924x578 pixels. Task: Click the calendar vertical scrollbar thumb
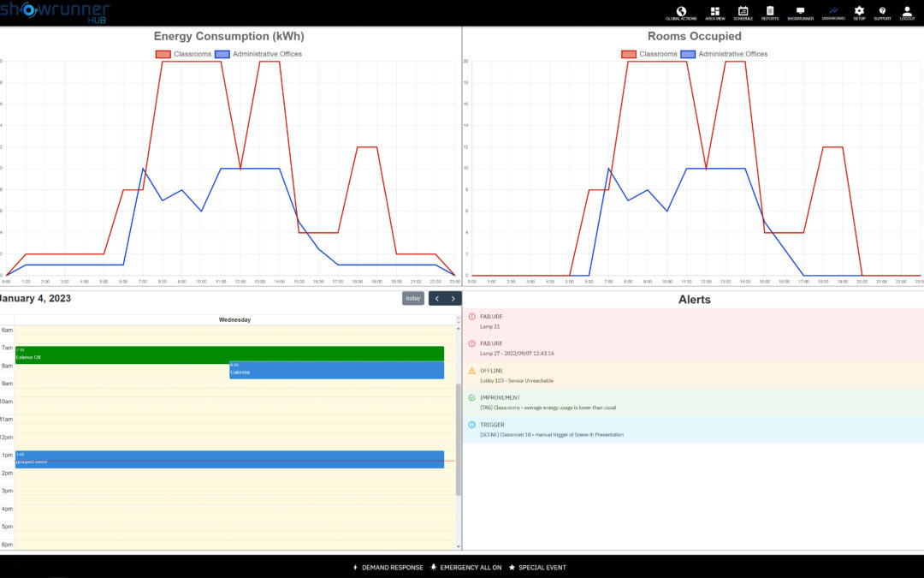pyautogui.click(x=459, y=439)
